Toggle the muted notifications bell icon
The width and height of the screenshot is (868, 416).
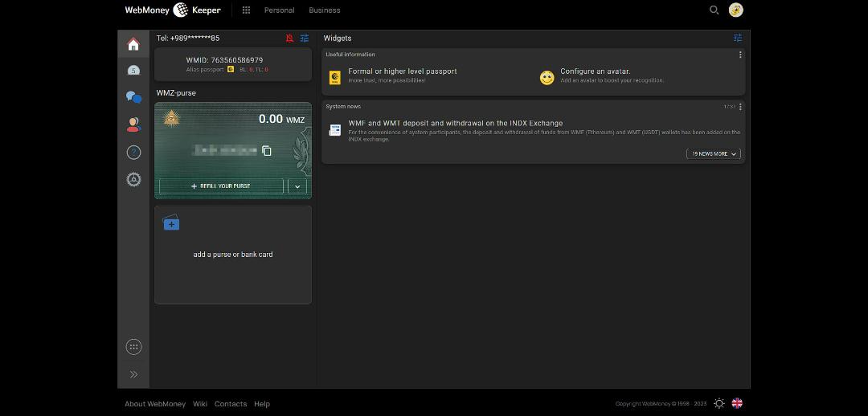[x=289, y=39]
